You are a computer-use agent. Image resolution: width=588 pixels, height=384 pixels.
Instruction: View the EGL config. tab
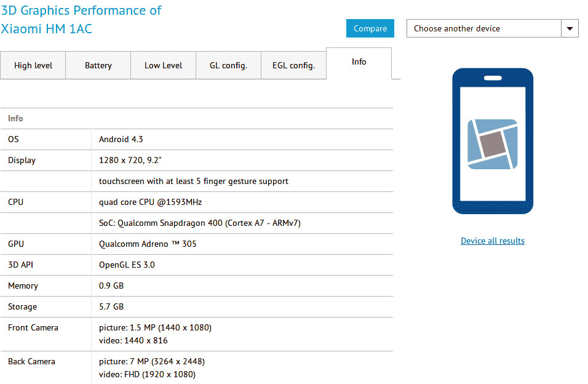coord(293,66)
